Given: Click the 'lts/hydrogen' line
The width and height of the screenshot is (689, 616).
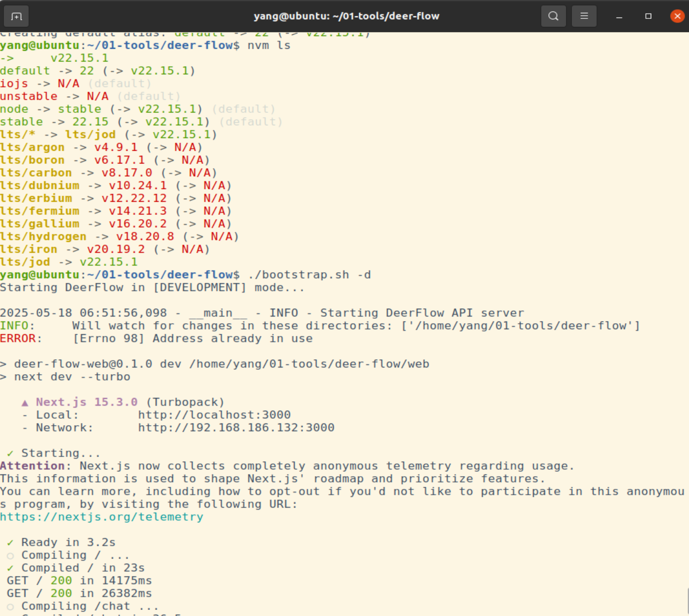Looking at the screenshot, I should [x=119, y=237].
